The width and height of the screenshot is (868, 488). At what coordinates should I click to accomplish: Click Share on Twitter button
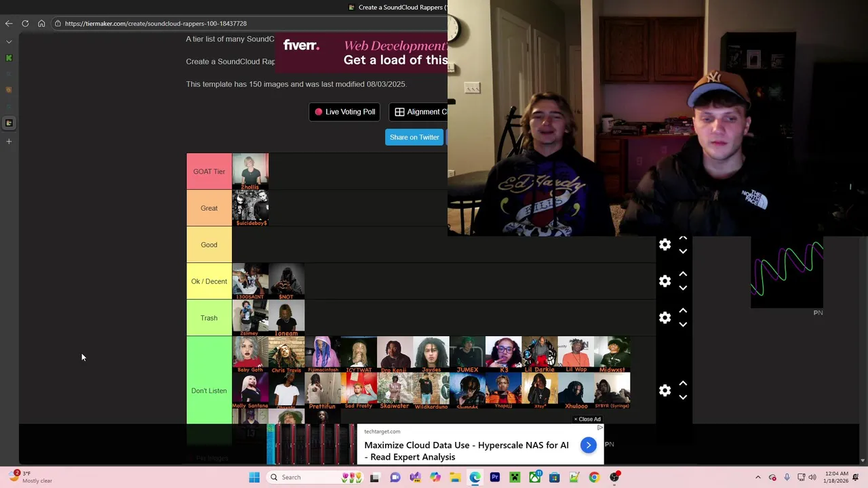point(414,137)
